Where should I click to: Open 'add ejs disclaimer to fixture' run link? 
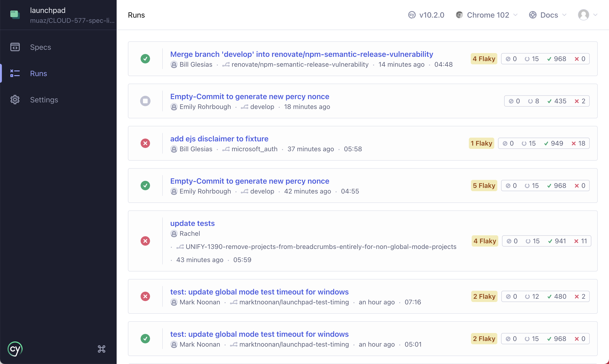(x=219, y=139)
